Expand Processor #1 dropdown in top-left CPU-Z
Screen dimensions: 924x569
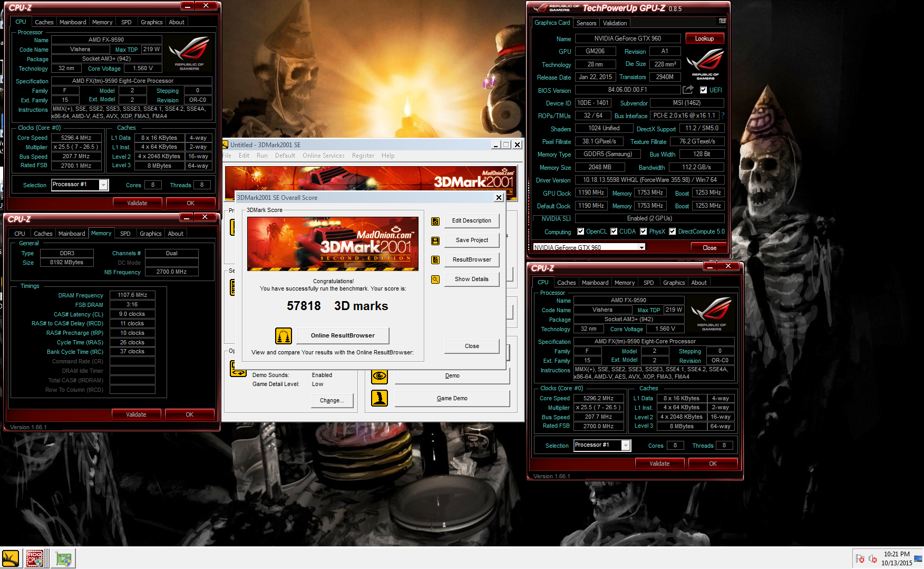[x=103, y=185]
